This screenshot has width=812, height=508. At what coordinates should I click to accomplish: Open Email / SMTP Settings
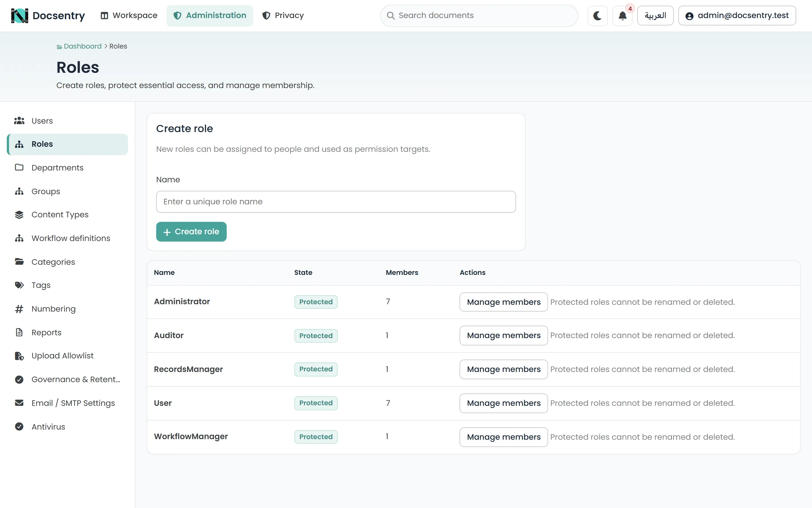[67, 403]
